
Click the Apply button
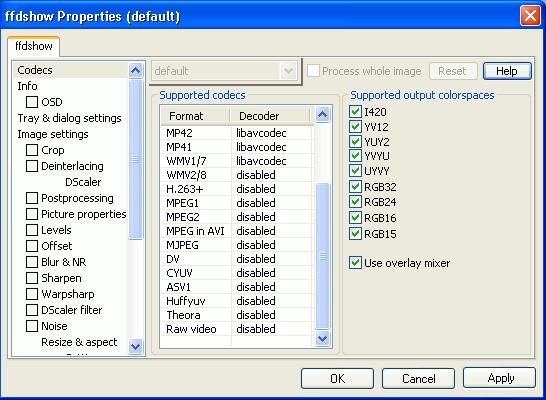pyautogui.click(x=499, y=378)
